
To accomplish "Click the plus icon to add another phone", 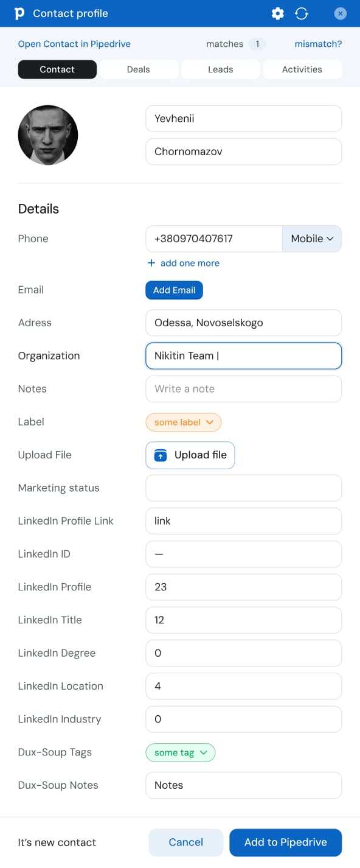I will (x=151, y=263).
